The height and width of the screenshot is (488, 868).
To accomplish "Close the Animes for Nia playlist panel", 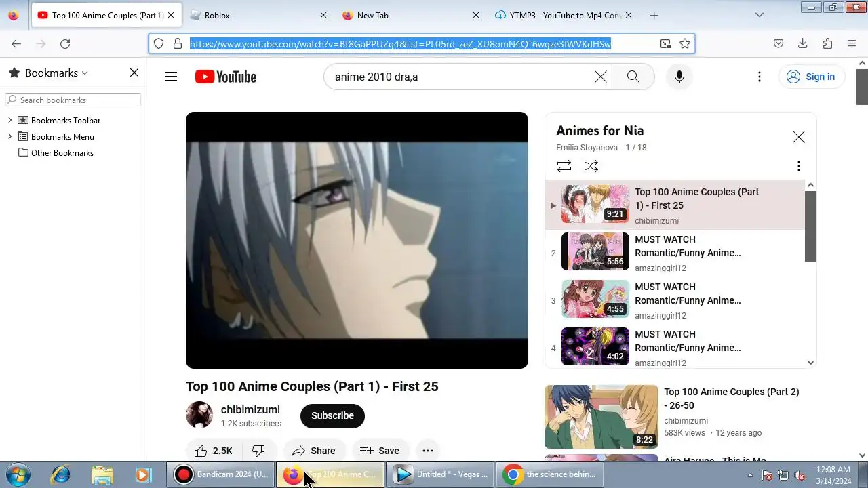I will point(799,137).
